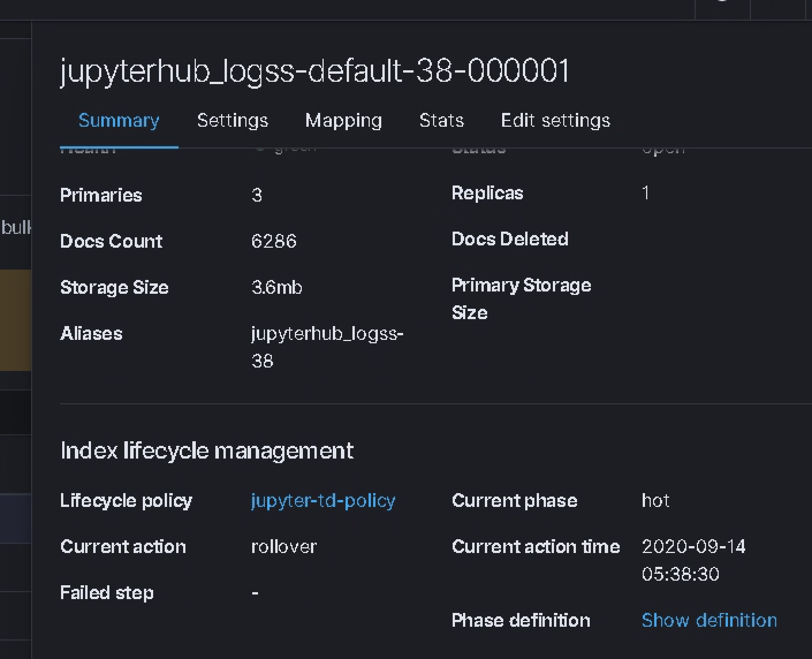This screenshot has height=659, width=812.
Task: Select the Summary tab
Action: point(119,120)
